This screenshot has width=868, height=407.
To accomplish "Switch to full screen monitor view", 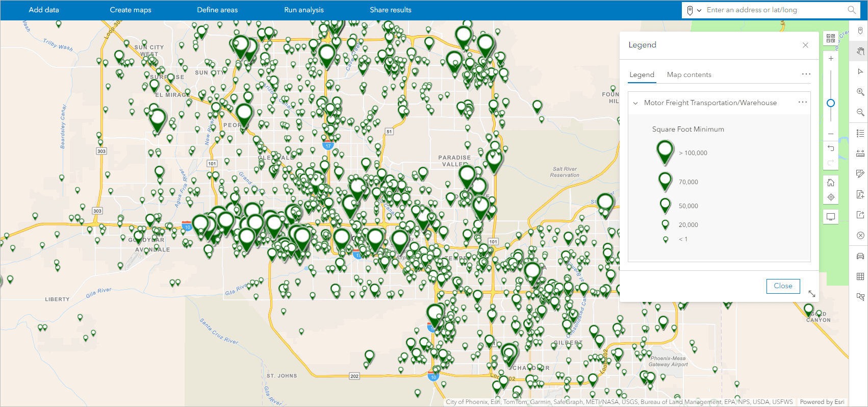I will (x=831, y=217).
